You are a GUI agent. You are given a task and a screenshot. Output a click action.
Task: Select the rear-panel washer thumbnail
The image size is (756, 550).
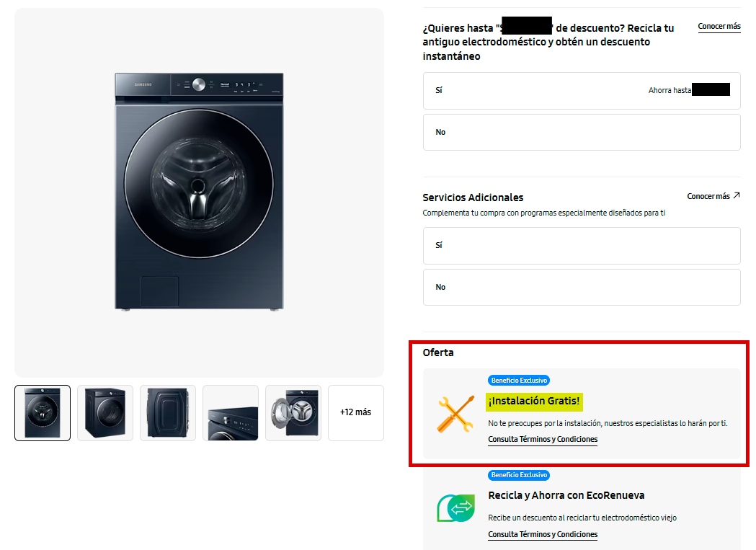click(x=168, y=413)
